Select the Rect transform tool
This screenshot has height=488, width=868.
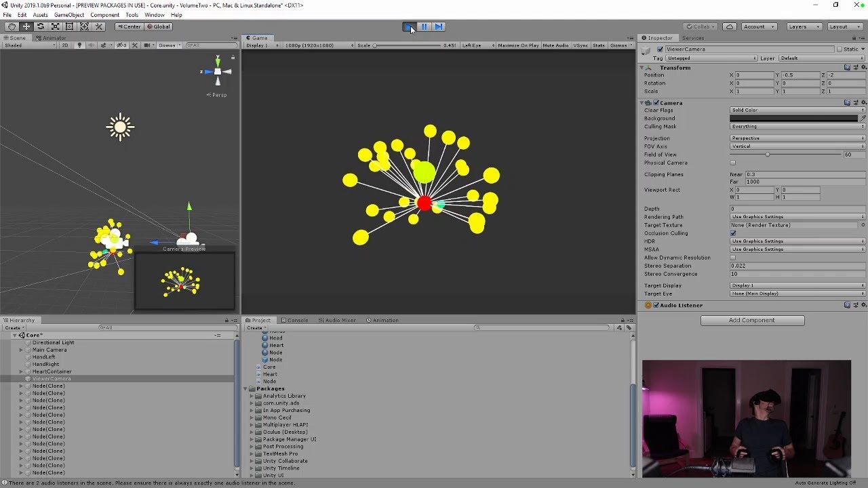pyautogui.click(x=70, y=26)
